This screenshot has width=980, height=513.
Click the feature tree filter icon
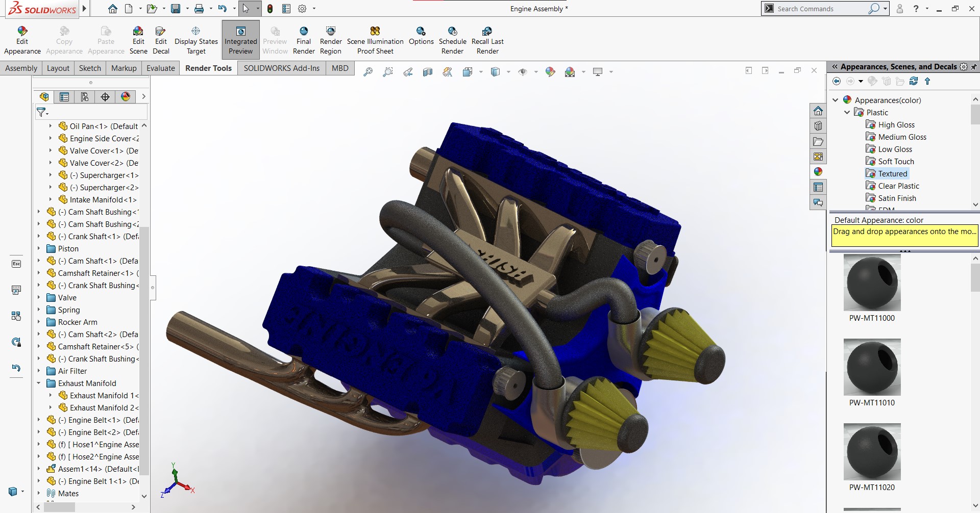42,112
